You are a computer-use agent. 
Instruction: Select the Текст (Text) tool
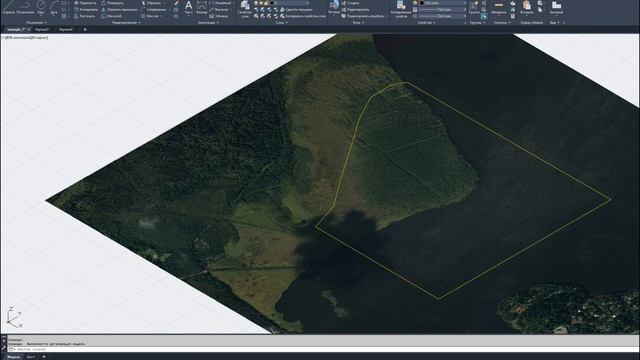188,7
